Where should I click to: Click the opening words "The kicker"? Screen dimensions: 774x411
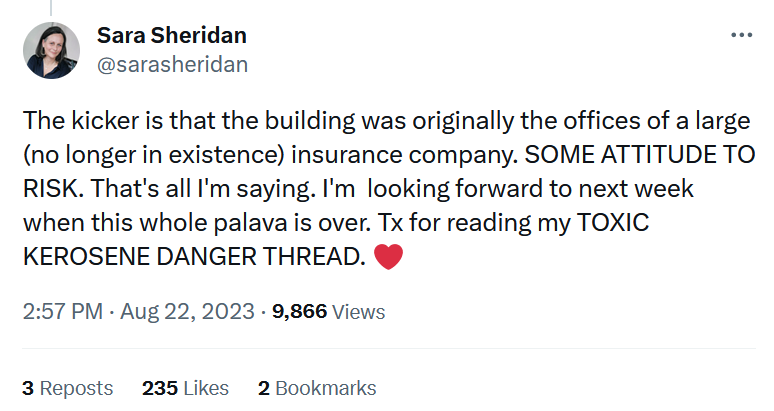pos(71,122)
